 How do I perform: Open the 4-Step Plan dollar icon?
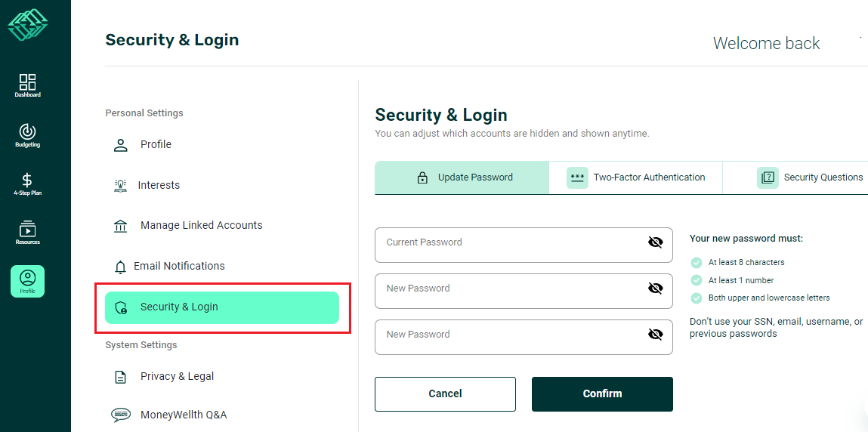click(x=27, y=183)
